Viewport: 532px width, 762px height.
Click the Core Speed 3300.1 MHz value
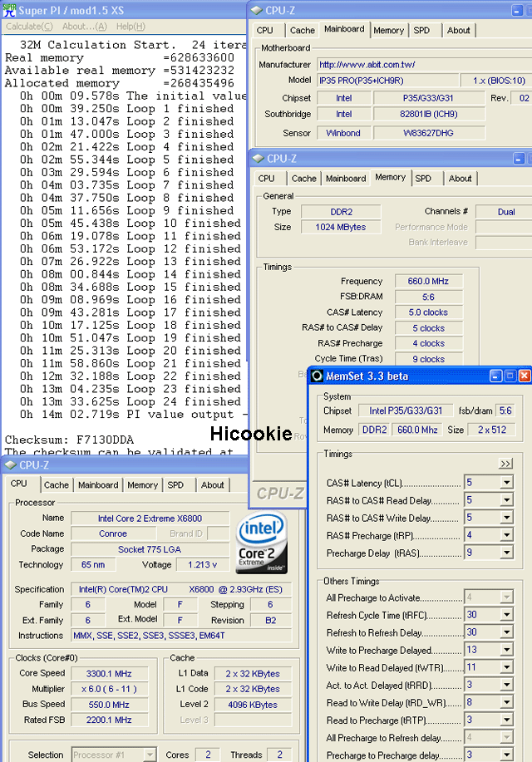pos(109,674)
